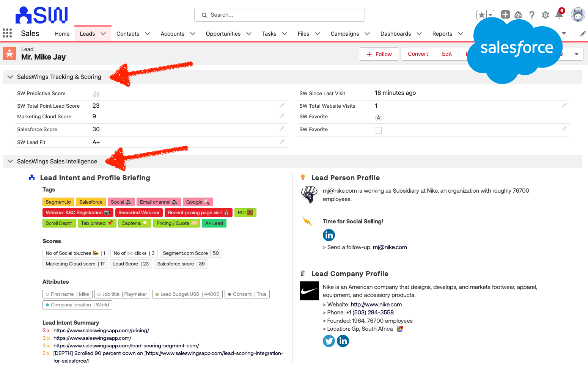
Task: Collapse the SalesWings Tracking & Scoring section
Action: coord(10,77)
